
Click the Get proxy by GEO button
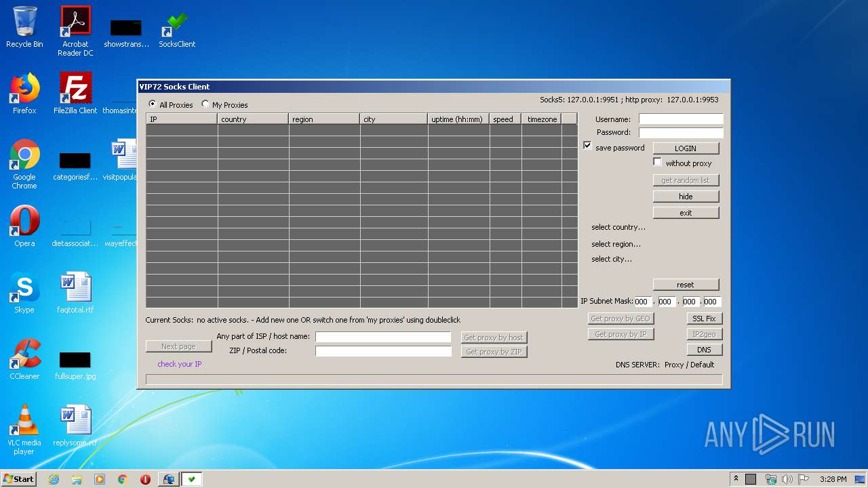(620, 319)
